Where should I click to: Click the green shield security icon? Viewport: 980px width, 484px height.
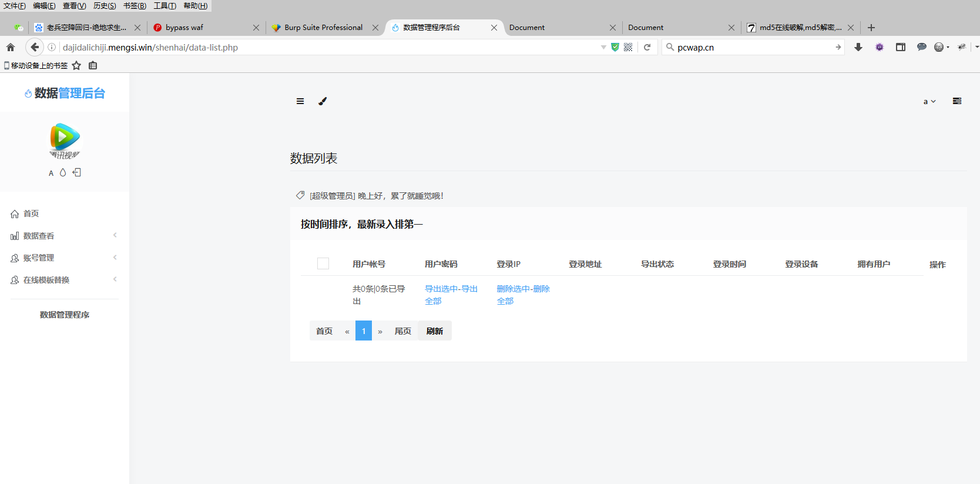click(x=615, y=47)
